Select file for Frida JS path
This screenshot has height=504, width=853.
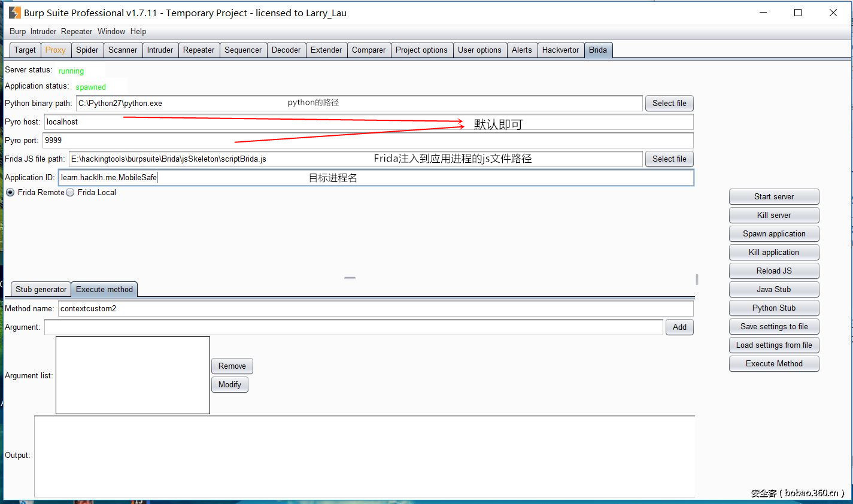pos(669,159)
